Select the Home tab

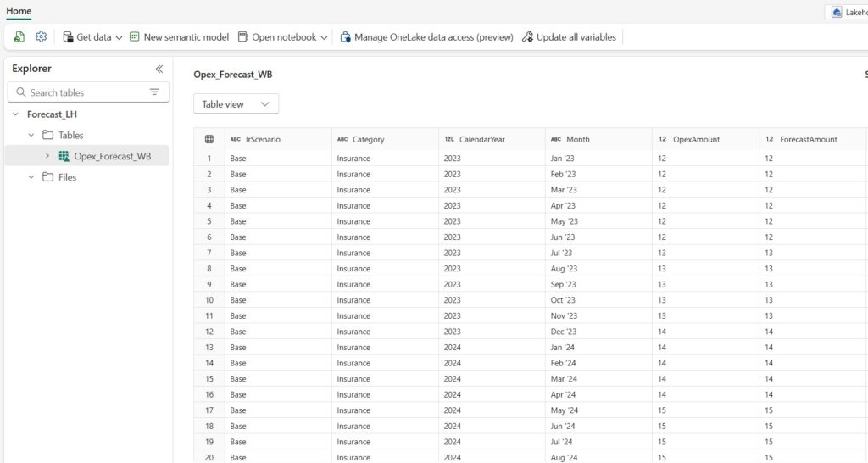click(x=19, y=11)
